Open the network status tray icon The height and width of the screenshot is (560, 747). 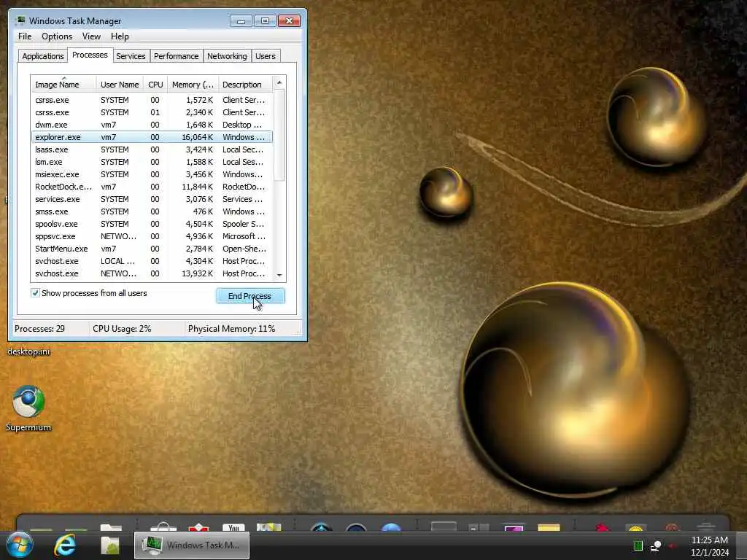tap(656, 545)
